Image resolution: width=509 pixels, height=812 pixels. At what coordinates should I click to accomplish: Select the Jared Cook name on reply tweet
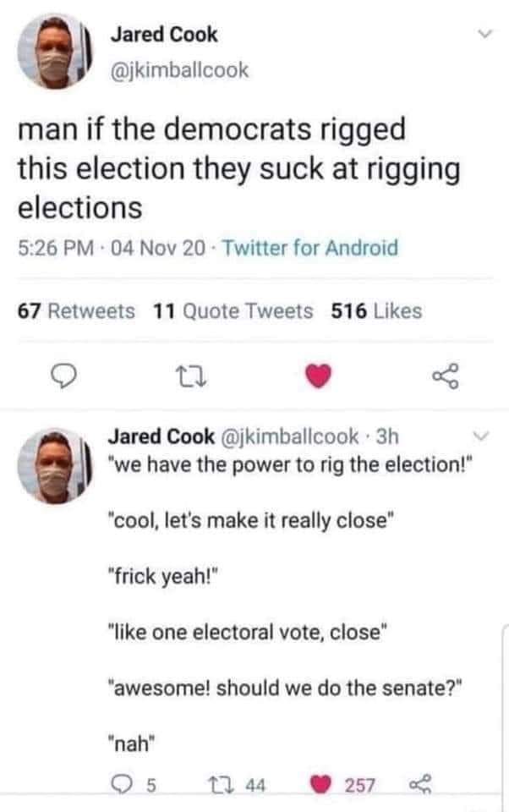(x=161, y=436)
